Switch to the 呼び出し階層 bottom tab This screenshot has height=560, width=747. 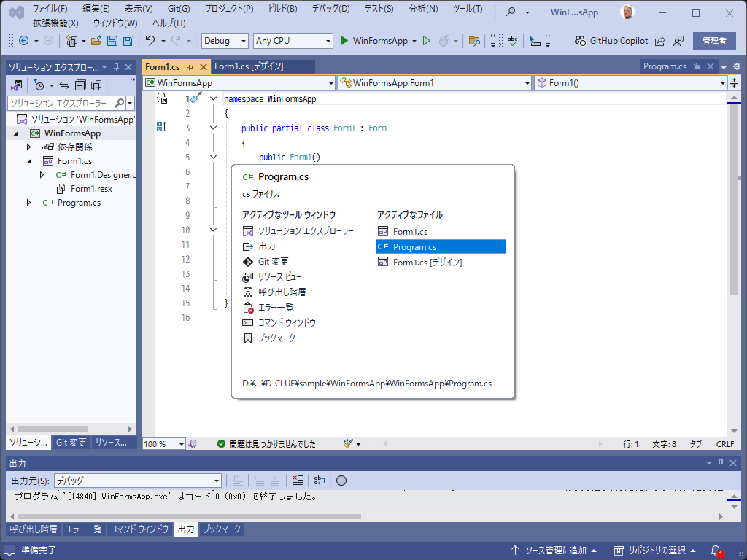point(34,529)
